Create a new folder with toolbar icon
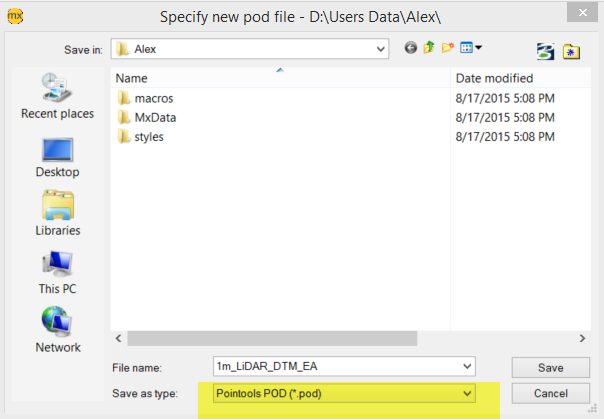This screenshot has width=604, height=419. [448, 48]
